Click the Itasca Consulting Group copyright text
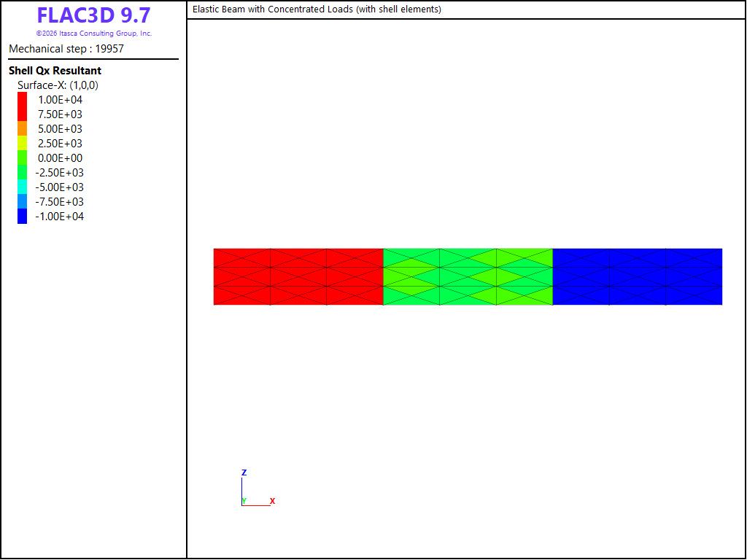This screenshot has height=560, width=747. click(94, 34)
